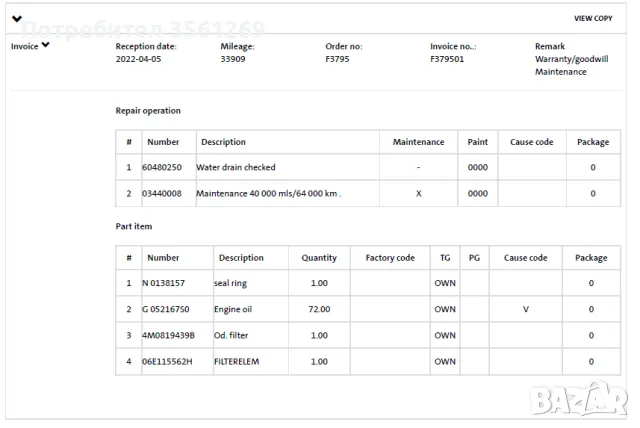Click the Quantity column header

[319, 258]
